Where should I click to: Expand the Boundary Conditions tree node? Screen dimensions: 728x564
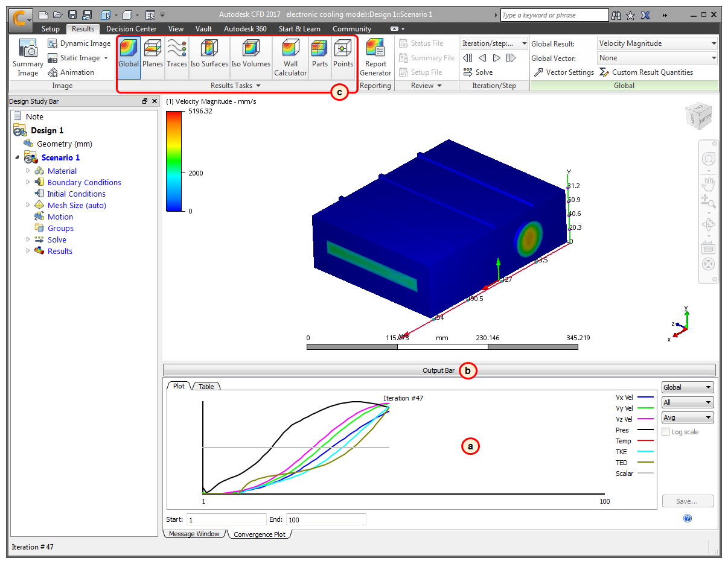(28, 182)
